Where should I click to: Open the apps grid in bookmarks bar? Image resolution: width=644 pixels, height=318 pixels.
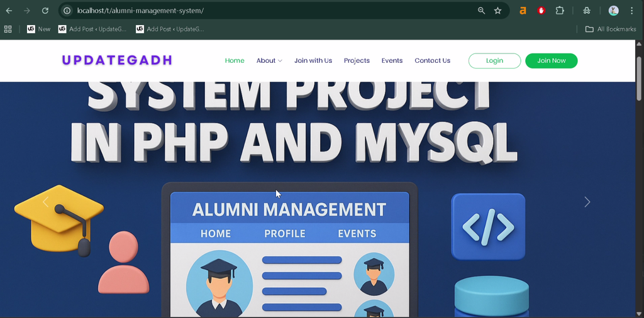click(8, 29)
